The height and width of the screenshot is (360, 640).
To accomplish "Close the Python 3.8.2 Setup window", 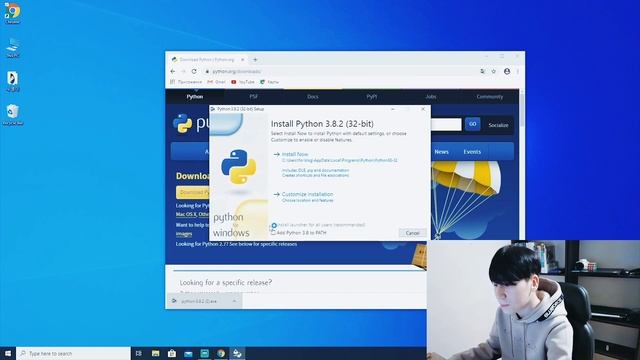I will [423, 109].
